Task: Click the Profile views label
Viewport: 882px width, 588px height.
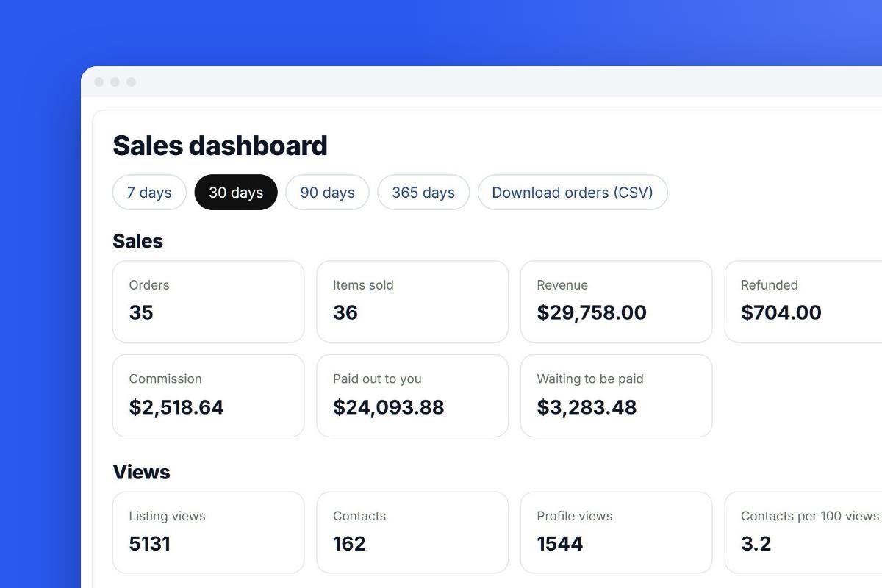Action: click(x=575, y=516)
